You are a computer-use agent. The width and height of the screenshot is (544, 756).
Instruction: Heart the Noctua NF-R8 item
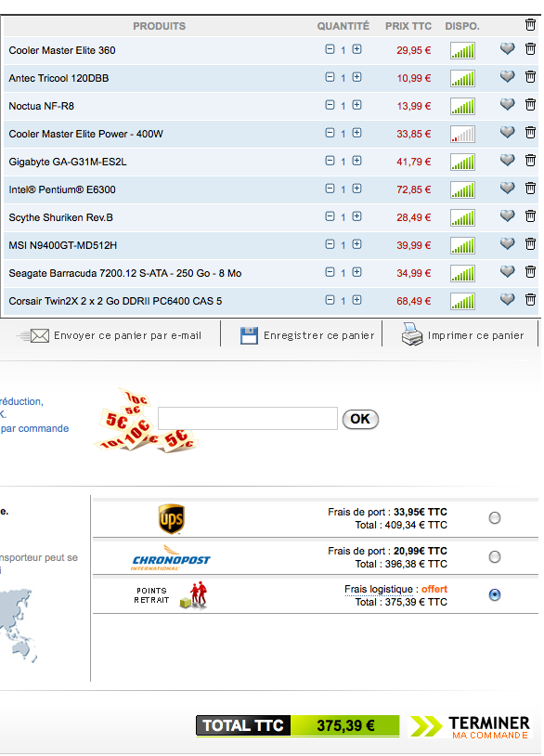pos(507,105)
